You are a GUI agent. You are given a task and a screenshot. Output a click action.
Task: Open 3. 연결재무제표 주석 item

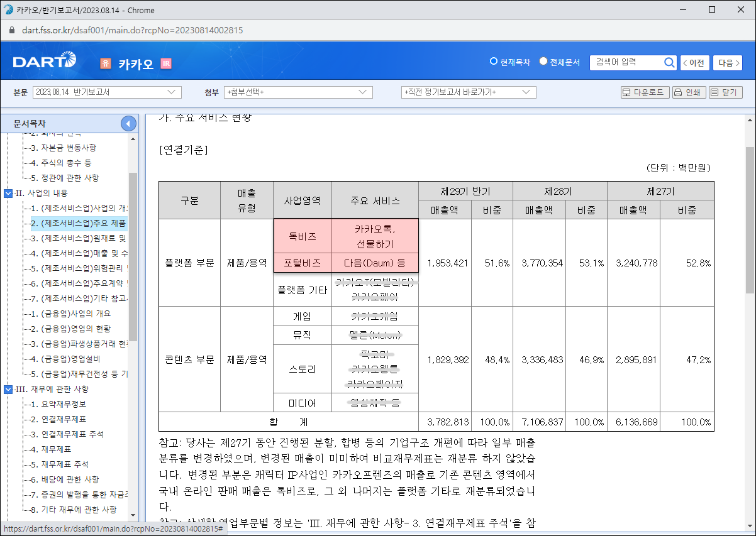(x=68, y=434)
